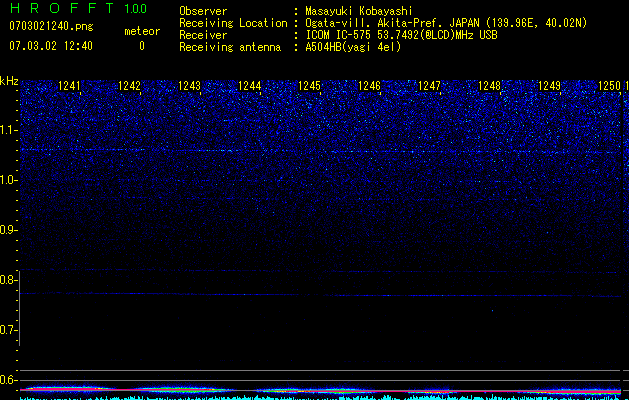Click the 1246 time marker

point(369,86)
